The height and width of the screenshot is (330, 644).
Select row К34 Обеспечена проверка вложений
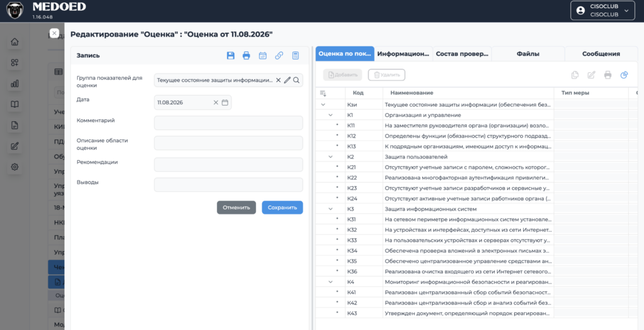(x=477, y=250)
